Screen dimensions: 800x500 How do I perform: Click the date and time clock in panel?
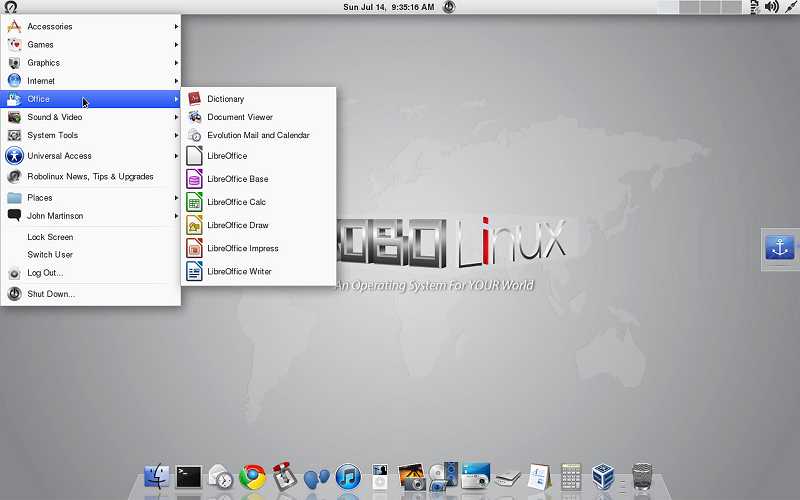(389, 7)
